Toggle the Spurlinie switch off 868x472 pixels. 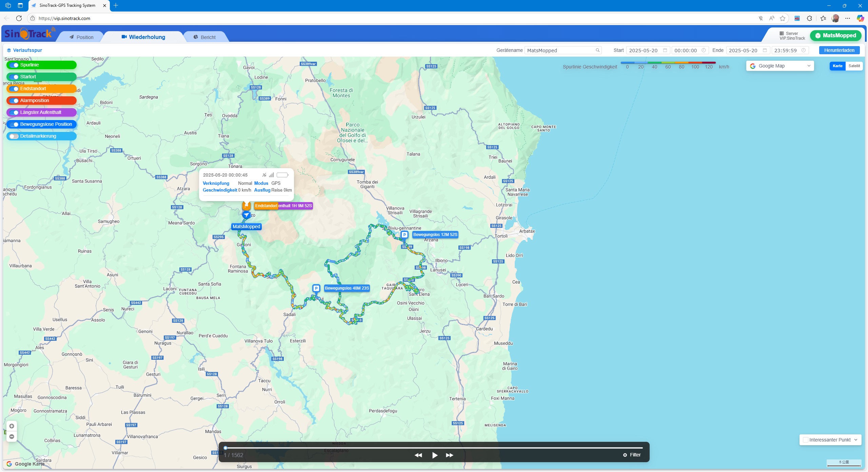point(14,65)
